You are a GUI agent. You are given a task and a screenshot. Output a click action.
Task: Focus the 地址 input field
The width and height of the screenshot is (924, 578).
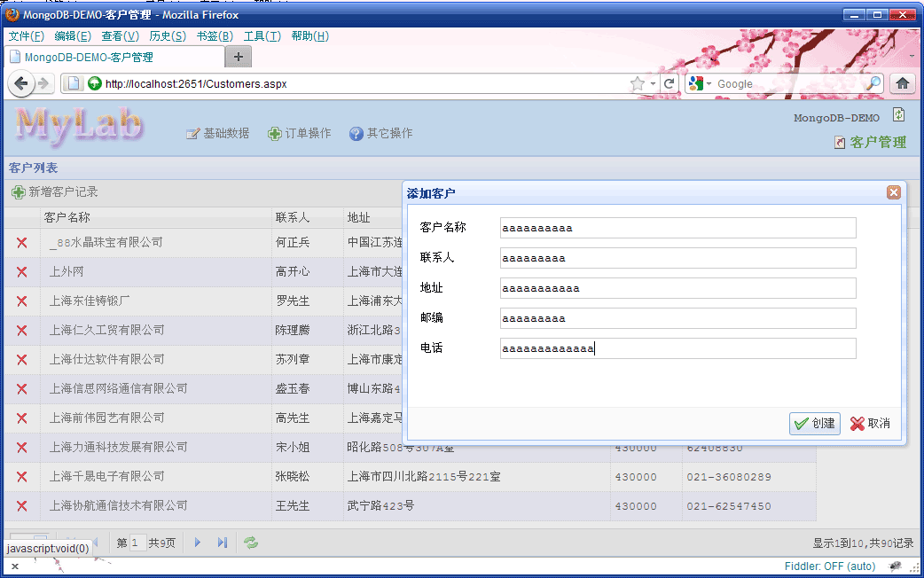677,288
